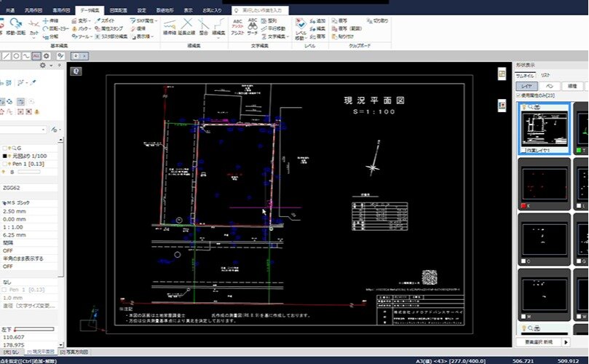Image resolution: width=589 pixels, height=364 pixels.
Task: Click the Q icon in drawing canvas corner
Action: tap(76, 71)
